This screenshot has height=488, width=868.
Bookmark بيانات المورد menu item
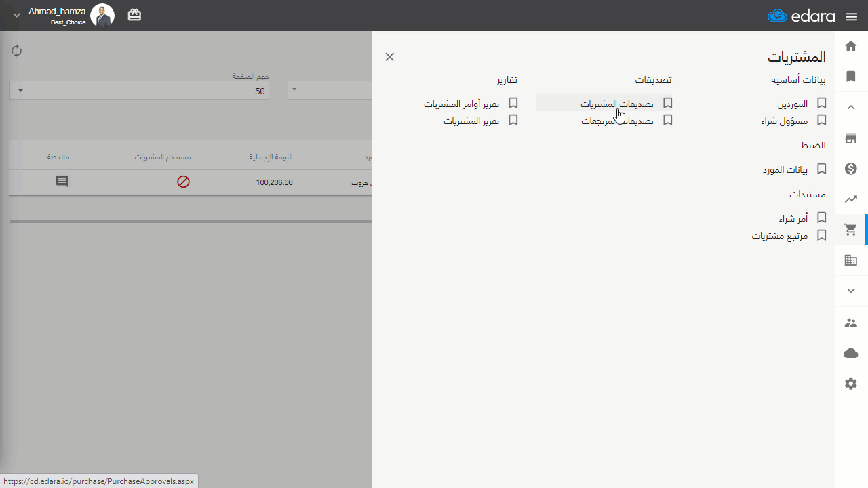click(822, 169)
